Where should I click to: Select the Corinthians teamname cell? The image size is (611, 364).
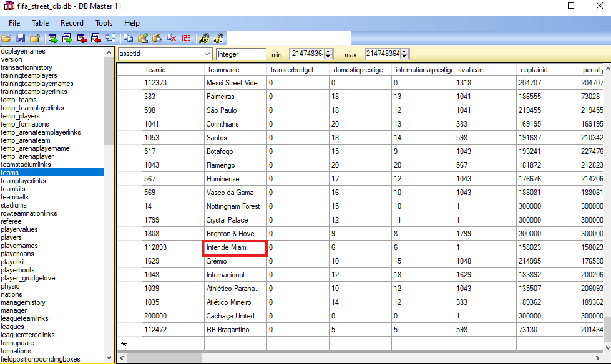(x=235, y=124)
